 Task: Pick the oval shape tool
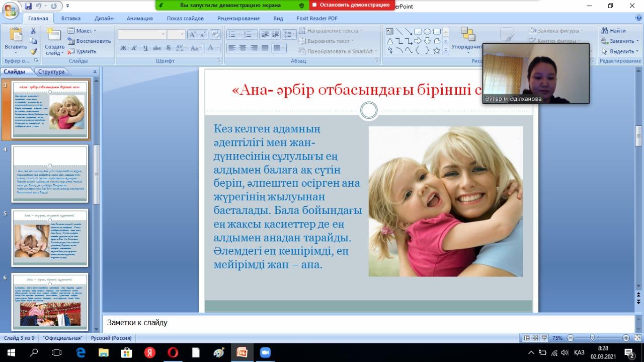(x=427, y=31)
